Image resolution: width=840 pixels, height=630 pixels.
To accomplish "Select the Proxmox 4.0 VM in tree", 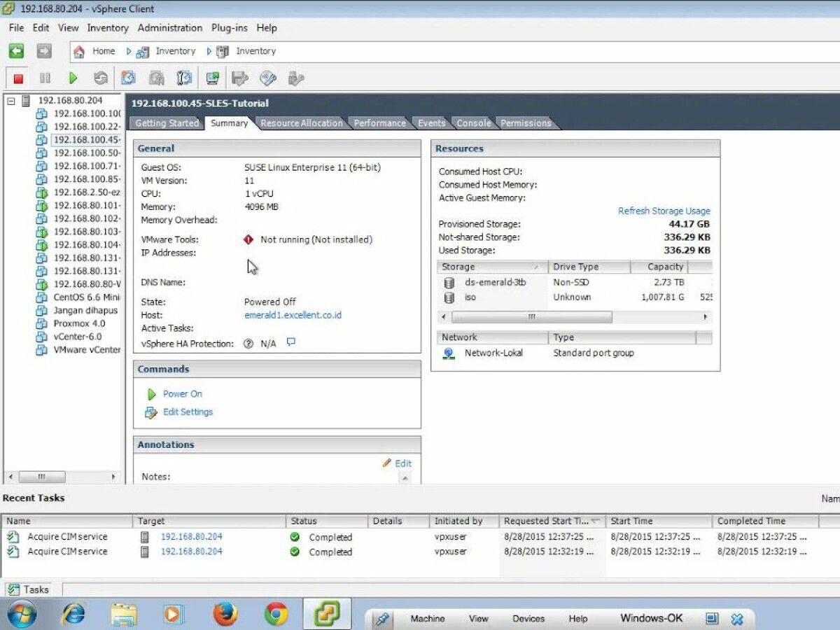I will (79, 324).
